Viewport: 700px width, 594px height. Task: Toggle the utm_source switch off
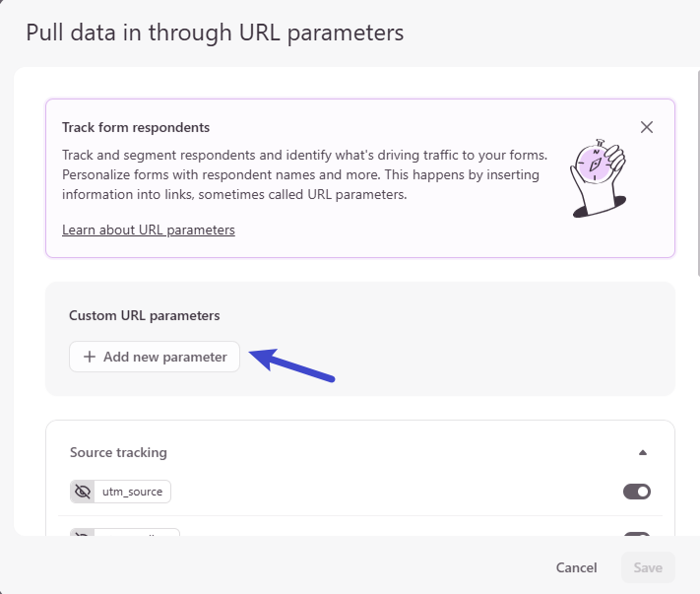(x=637, y=492)
